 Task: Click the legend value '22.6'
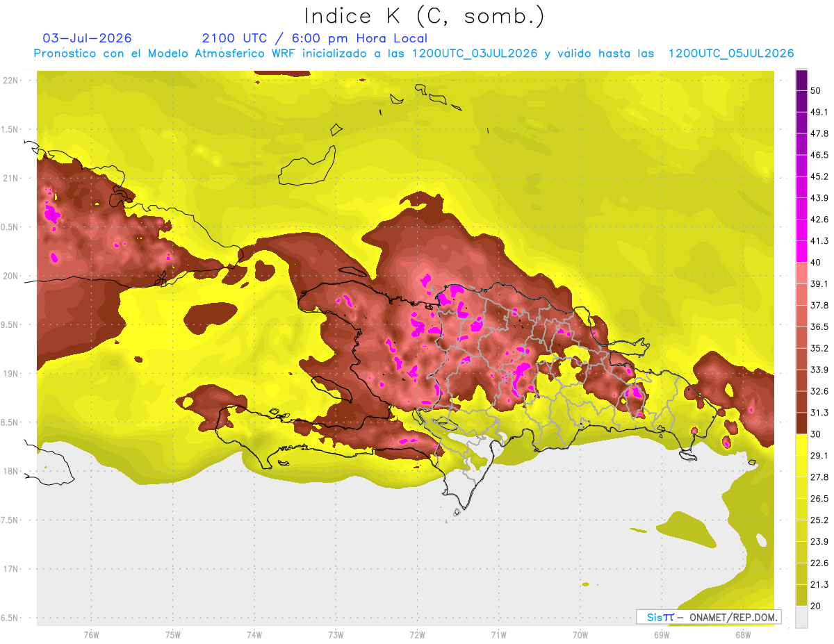click(x=819, y=563)
